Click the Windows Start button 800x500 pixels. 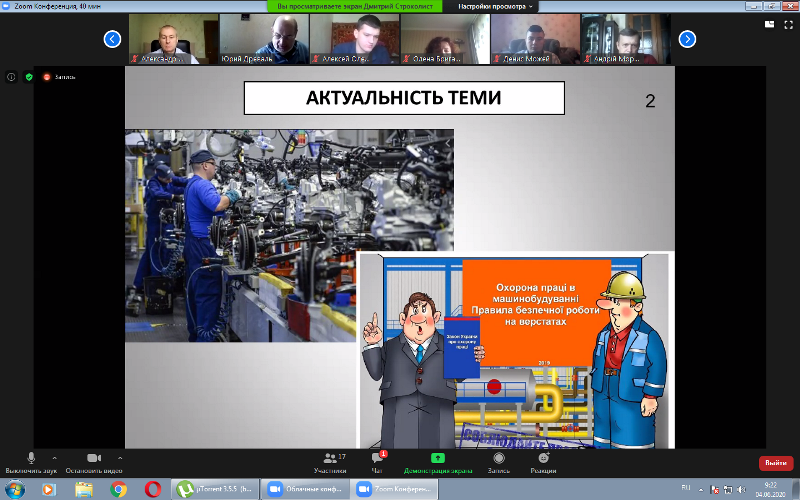(14, 489)
